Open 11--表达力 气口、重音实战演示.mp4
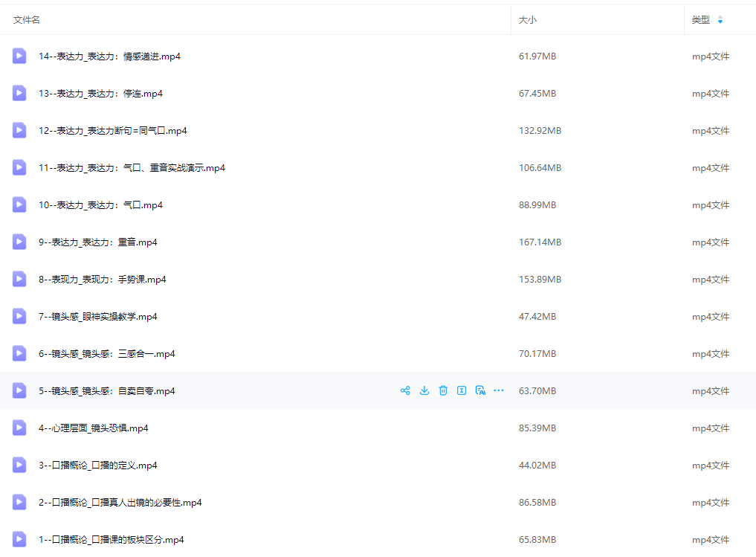 pyautogui.click(x=132, y=168)
